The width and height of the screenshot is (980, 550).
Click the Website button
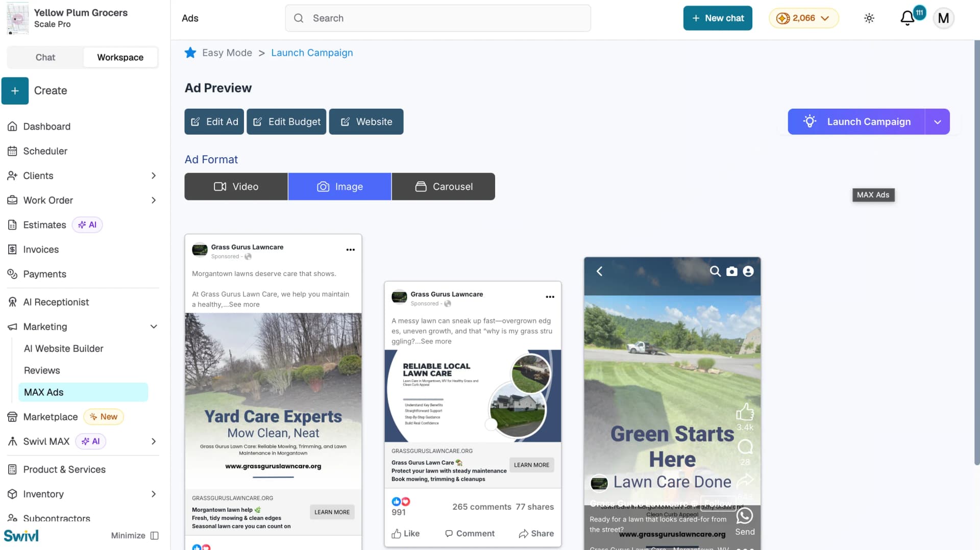366,122
